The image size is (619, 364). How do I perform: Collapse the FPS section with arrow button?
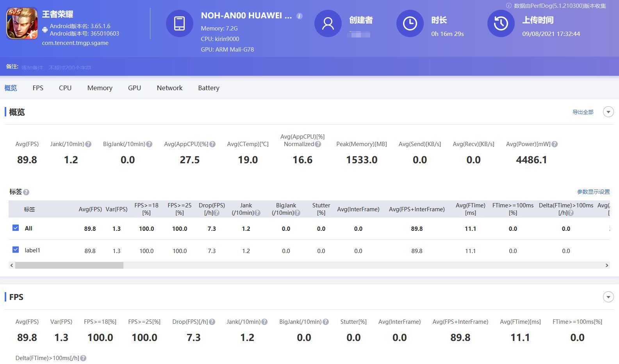(x=608, y=297)
